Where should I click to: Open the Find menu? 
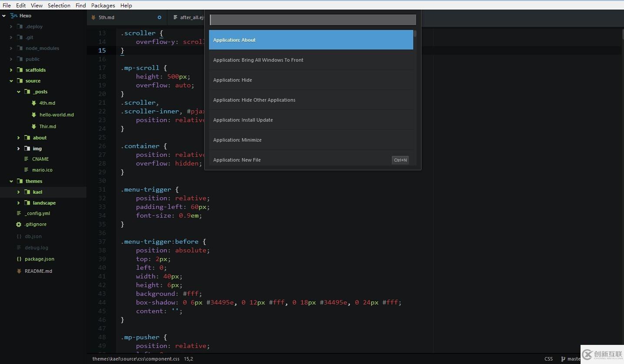point(81,5)
